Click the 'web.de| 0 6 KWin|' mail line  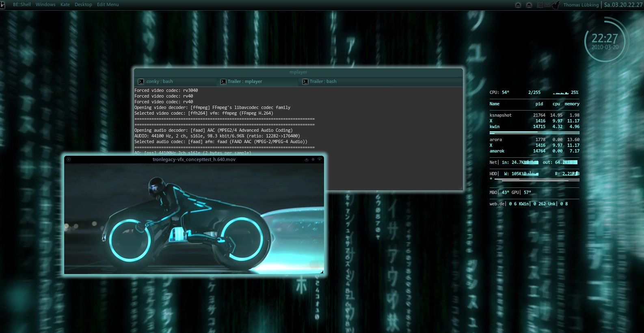point(529,204)
